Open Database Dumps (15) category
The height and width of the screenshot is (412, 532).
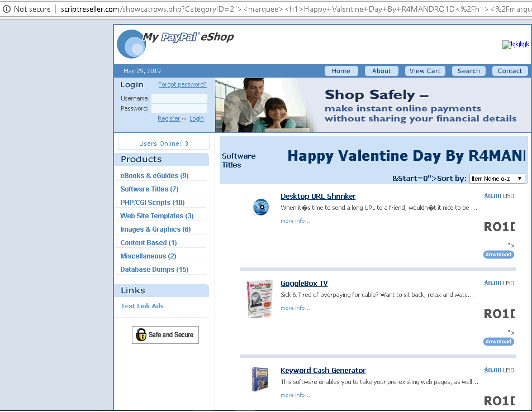click(x=154, y=269)
